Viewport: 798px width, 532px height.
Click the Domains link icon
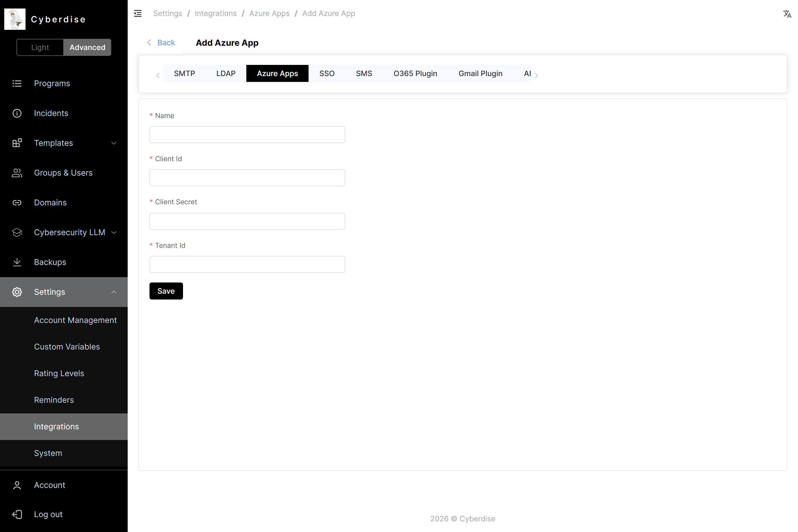coord(17,202)
